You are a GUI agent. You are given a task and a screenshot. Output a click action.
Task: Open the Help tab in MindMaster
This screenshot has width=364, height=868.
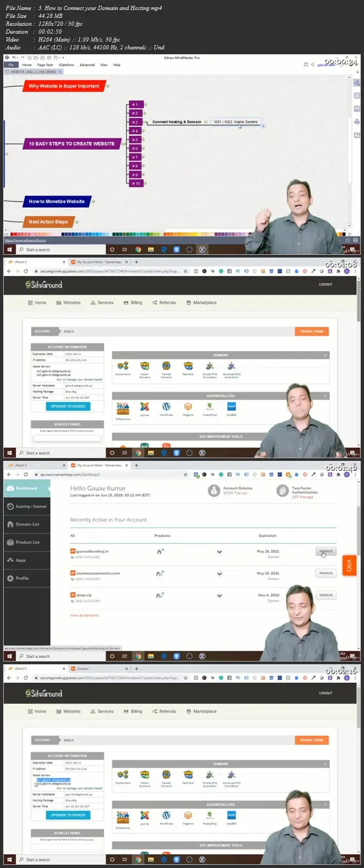click(x=117, y=65)
